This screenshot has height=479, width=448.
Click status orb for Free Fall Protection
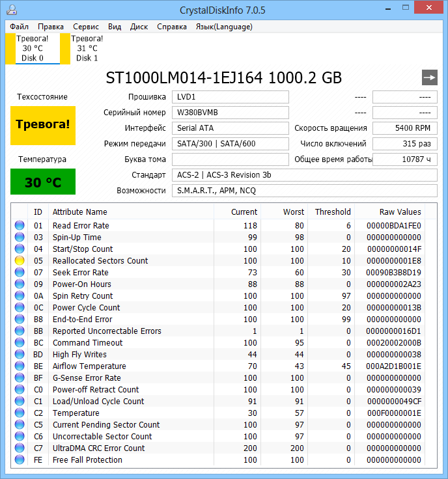pos(20,459)
